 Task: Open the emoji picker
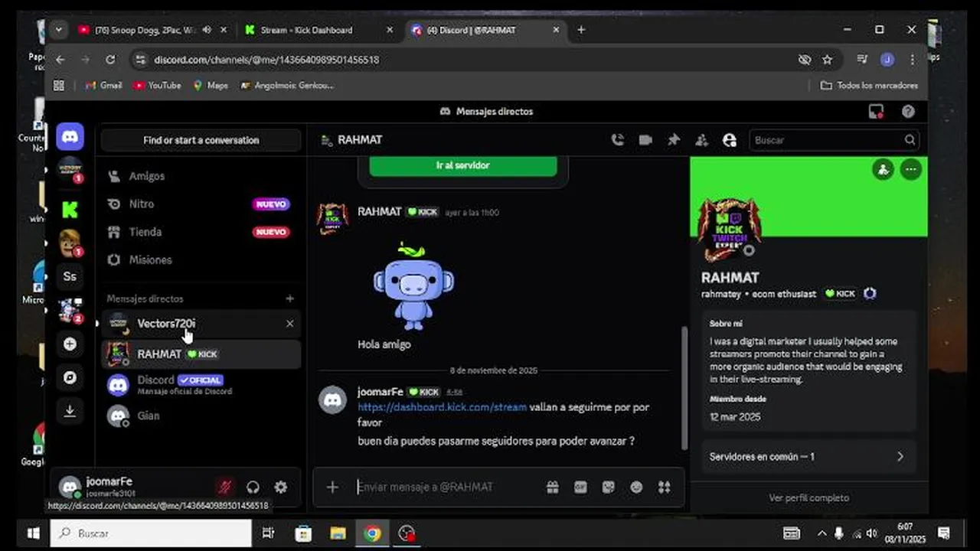pos(636,487)
